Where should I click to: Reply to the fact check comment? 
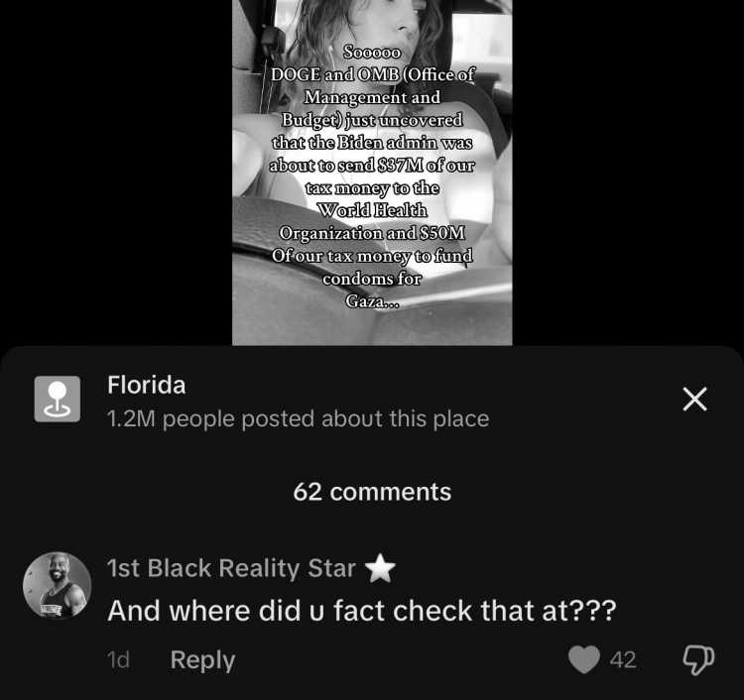202,660
